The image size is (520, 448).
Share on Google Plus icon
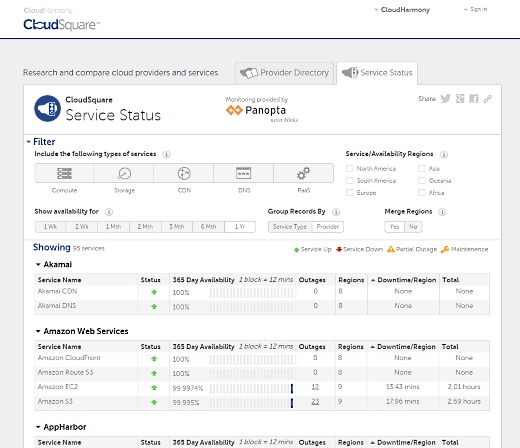click(460, 99)
